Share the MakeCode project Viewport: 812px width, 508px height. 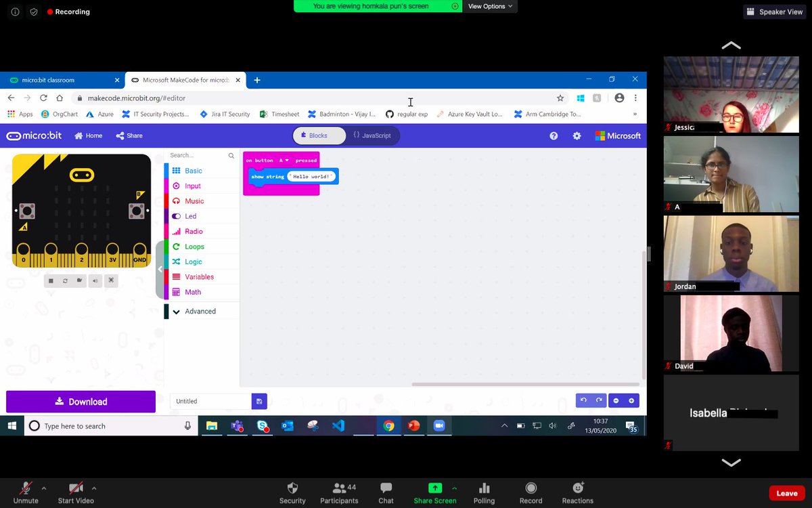click(x=129, y=135)
